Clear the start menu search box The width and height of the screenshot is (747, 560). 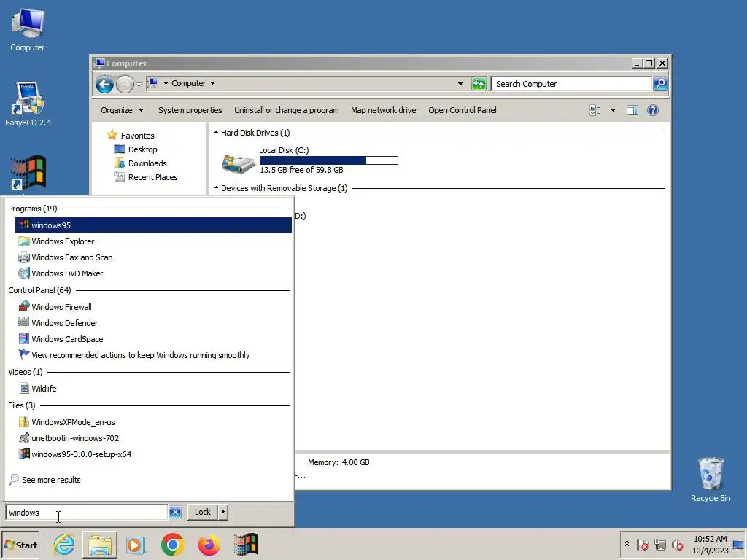[175, 513]
